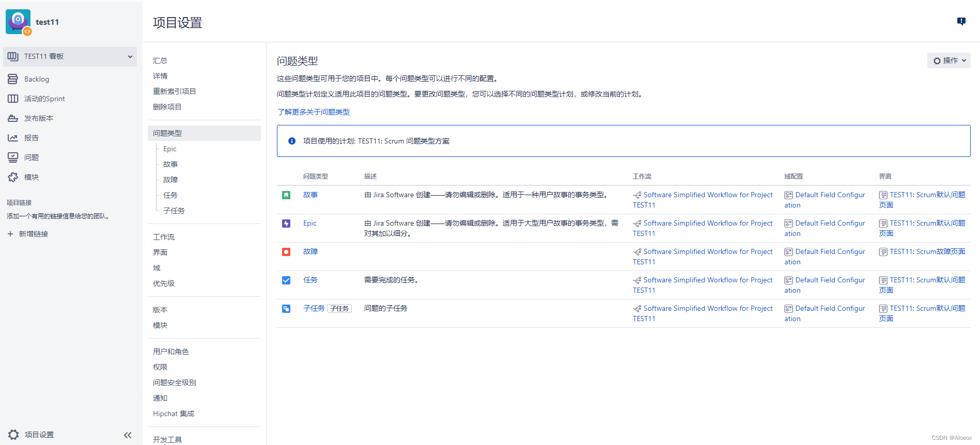The width and height of the screenshot is (980, 445).
Task: Select 重新索引项目 in settings menu
Action: tap(174, 91)
